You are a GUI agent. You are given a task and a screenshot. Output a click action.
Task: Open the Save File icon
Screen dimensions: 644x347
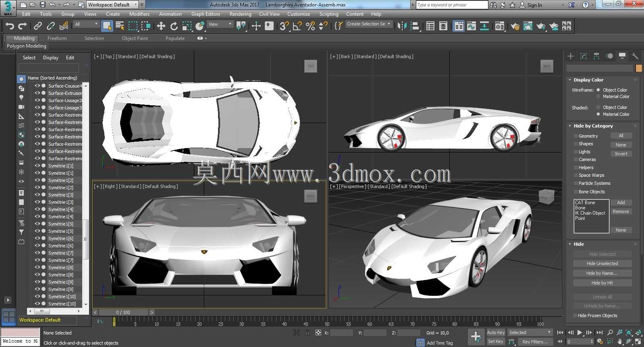pos(42,5)
